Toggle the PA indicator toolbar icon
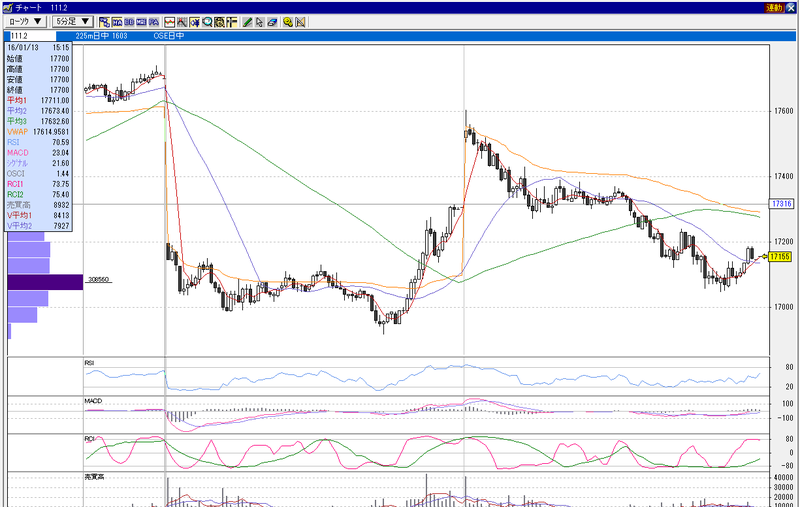The image size is (800, 507). (154, 22)
